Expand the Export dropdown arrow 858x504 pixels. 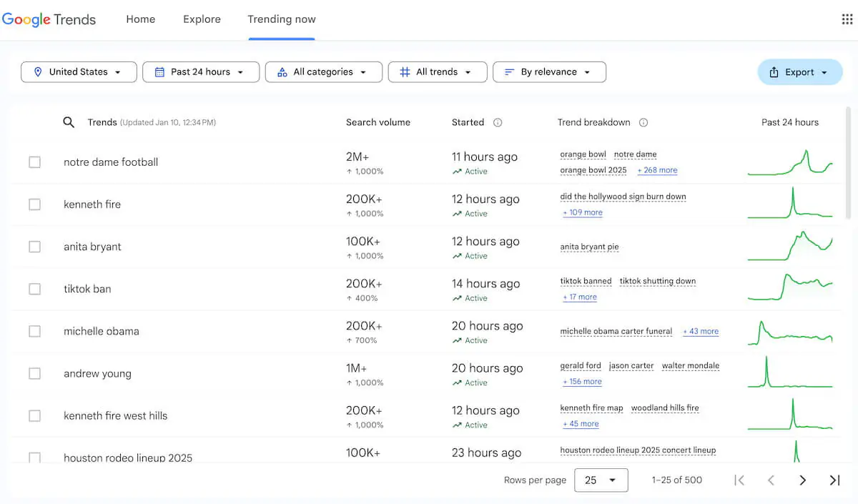pyautogui.click(x=825, y=71)
